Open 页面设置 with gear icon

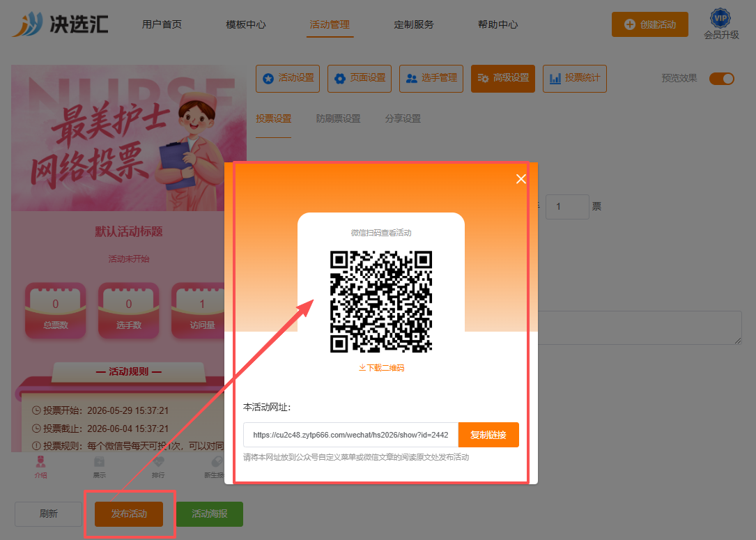point(360,78)
